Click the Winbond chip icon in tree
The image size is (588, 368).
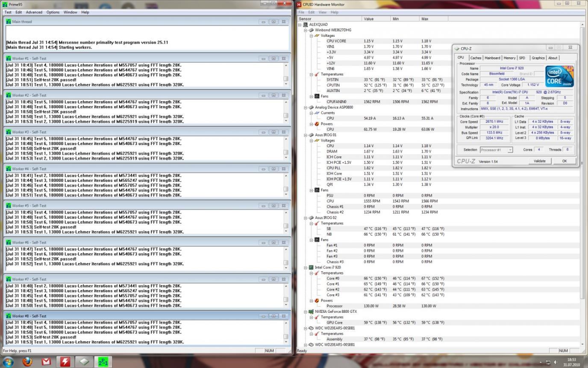[311, 30]
